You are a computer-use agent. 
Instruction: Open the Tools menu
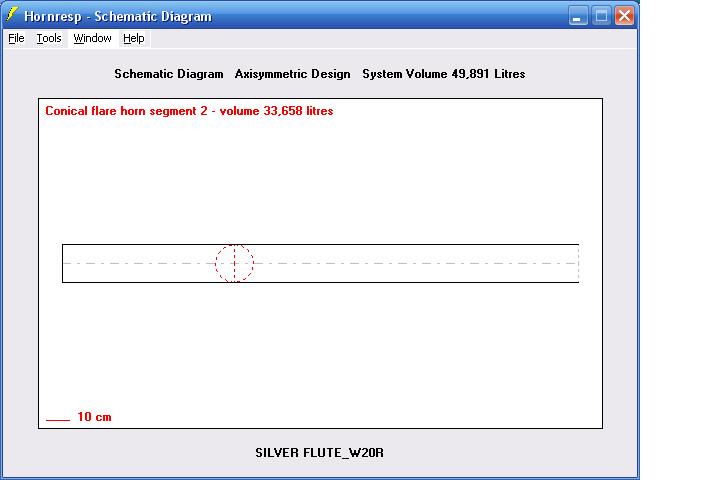point(49,38)
